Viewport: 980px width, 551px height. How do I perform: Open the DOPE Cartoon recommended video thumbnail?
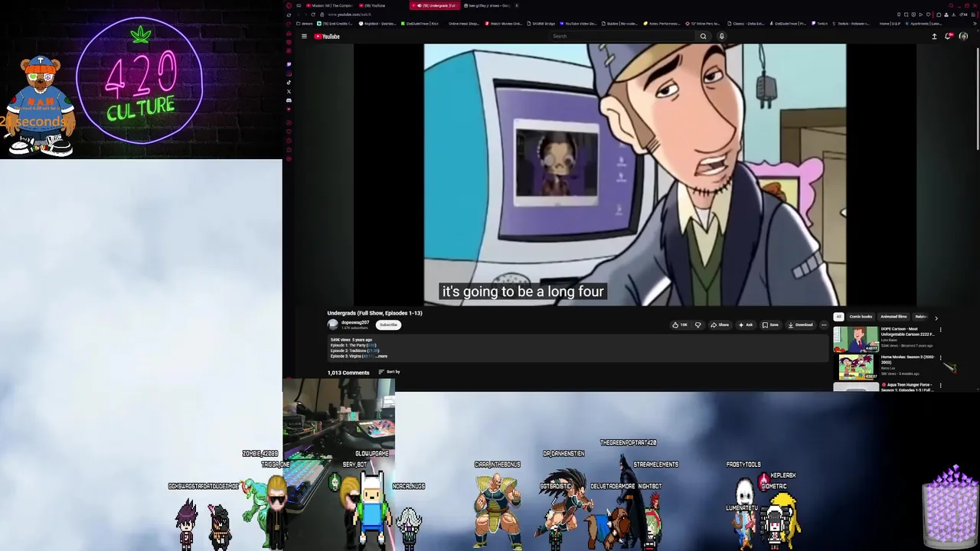[856, 340]
